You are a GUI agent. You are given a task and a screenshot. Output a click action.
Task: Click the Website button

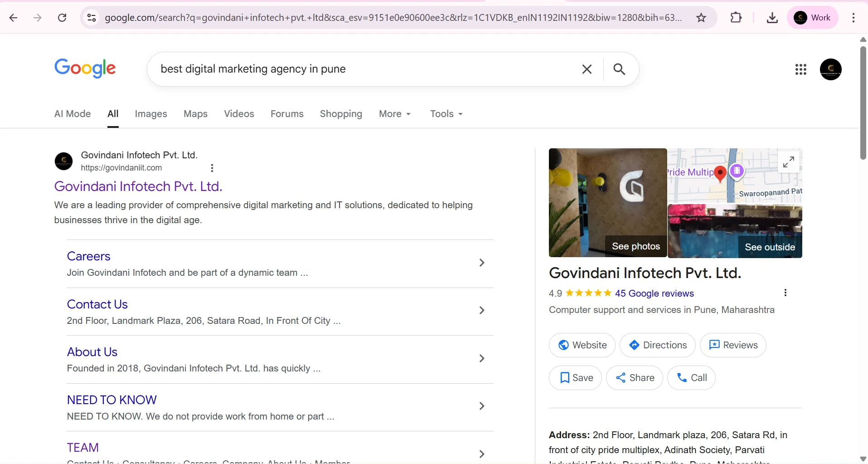pos(582,345)
